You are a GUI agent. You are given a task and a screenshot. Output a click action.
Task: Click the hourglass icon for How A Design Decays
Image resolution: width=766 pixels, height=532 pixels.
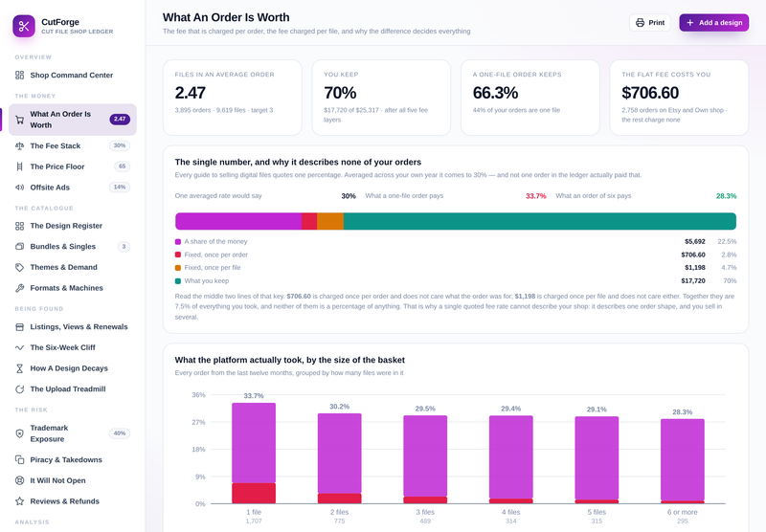pos(19,368)
